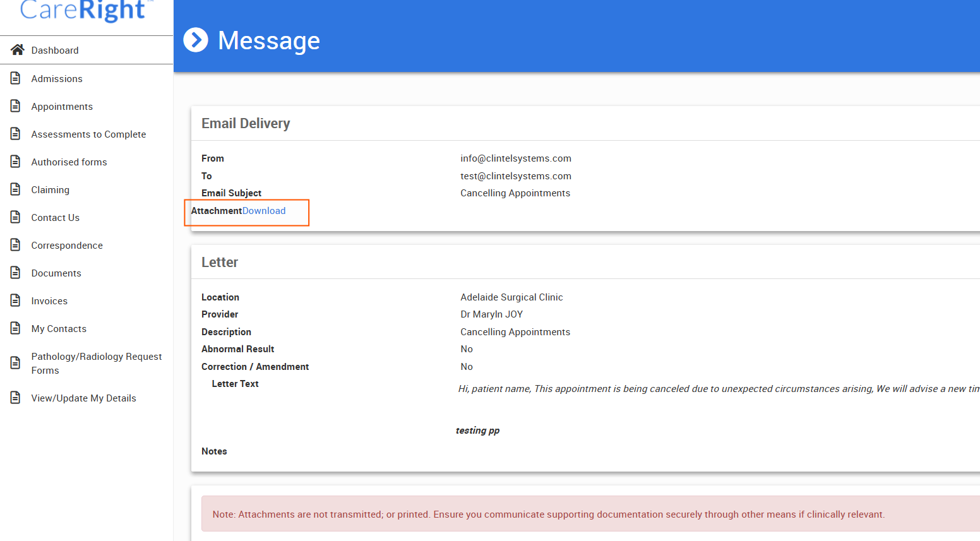Click the Email Subject value Cancelling Appointments
The height and width of the screenshot is (541, 980).
coord(515,193)
